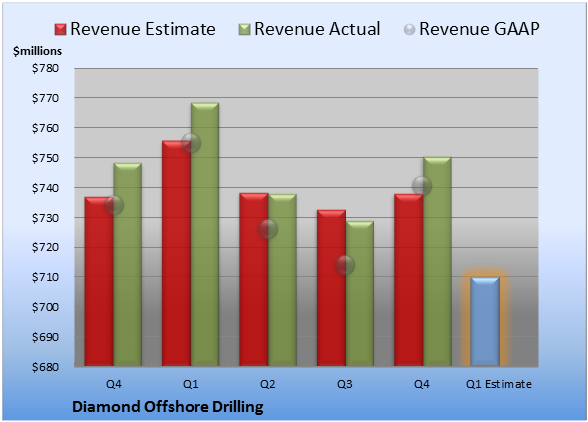Image resolution: width=588 pixels, height=422 pixels.
Task: Click the green Revenue Actual legend marker
Action: coord(244,30)
